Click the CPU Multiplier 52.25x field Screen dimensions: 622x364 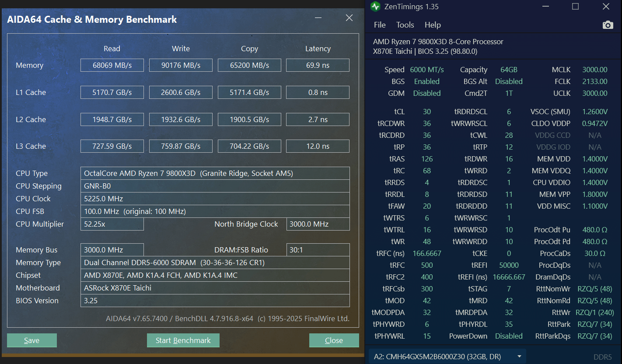pyautogui.click(x=112, y=224)
